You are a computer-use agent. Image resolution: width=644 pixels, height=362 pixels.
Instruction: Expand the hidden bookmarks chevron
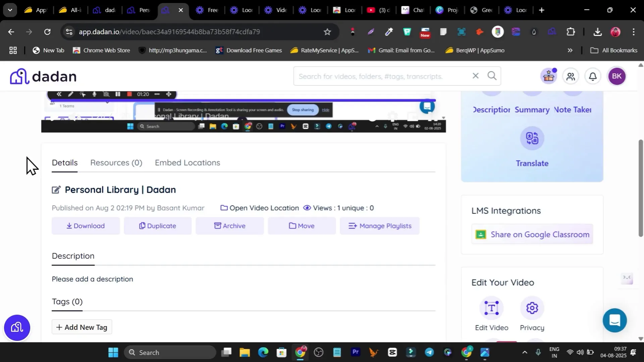[x=570, y=50]
